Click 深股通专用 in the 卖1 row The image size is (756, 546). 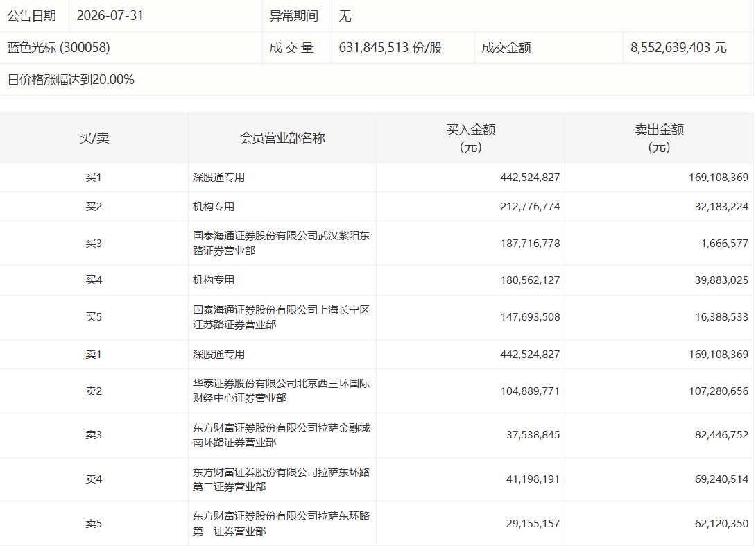point(219,354)
